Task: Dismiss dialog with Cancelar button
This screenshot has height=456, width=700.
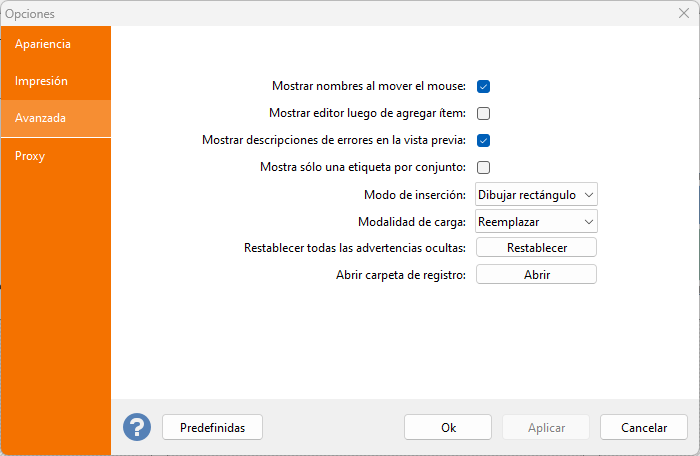Action: pyautogui.click(x=644, y=427)
